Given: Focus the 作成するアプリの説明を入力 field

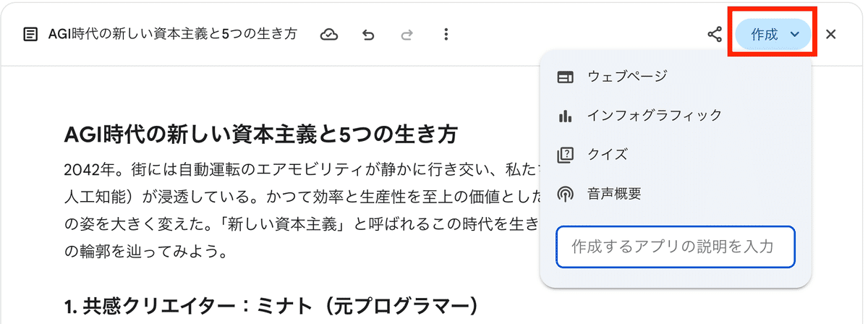Looking at the screenshot, I should [x=675, y=247].
